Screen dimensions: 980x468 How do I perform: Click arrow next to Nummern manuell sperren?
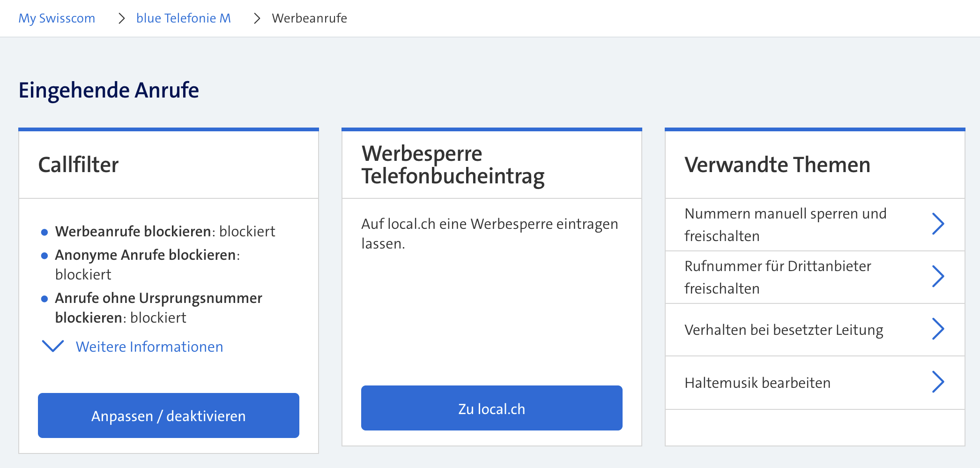pos(938,224)
